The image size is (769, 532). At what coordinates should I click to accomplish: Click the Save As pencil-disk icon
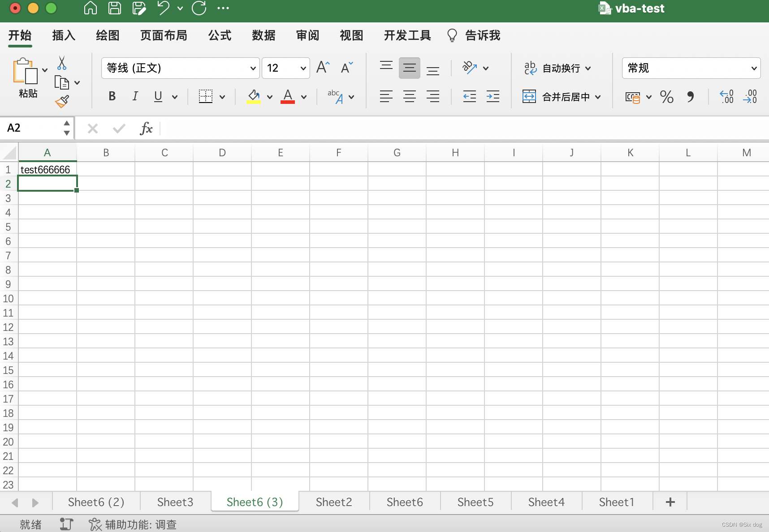(x=139, y=8)
